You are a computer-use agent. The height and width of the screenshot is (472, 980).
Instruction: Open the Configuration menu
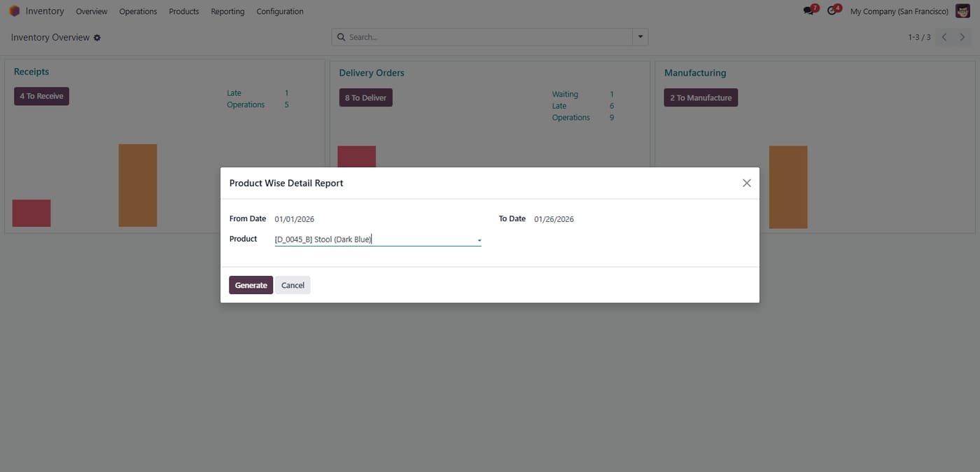[x=280, y=11]
